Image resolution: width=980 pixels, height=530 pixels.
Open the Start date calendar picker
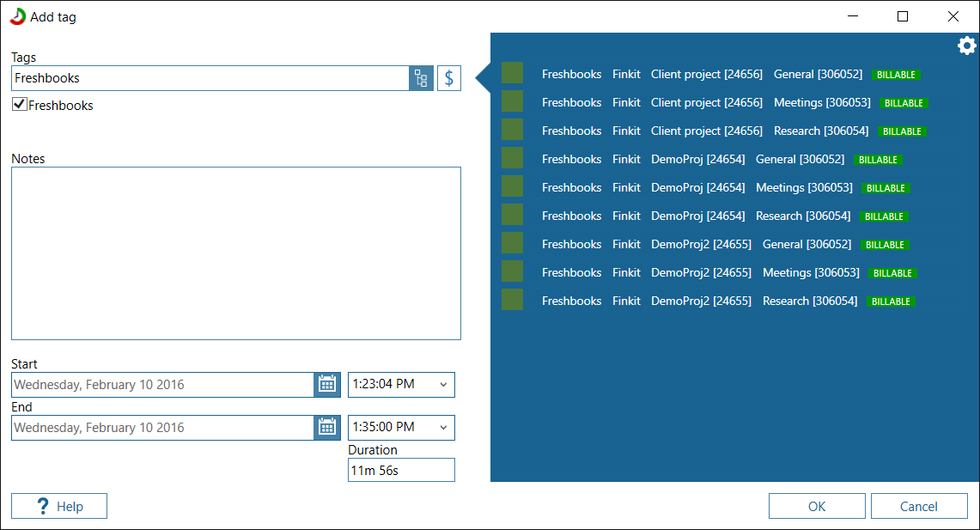pyautogui.click(x=327, y=384)
